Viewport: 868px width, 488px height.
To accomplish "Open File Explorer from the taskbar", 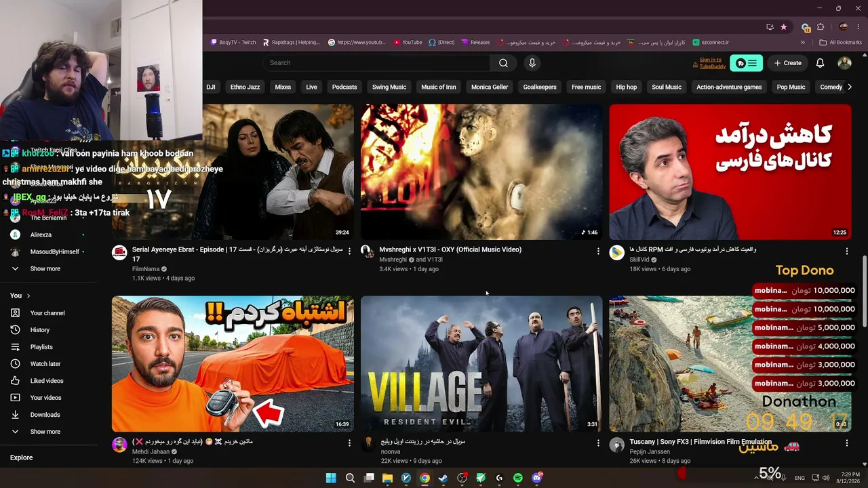I will pos(387,478).
